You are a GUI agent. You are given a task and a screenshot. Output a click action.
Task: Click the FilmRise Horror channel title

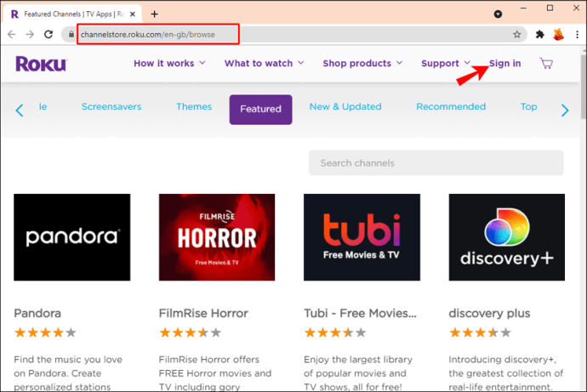[x=203, y=313]
